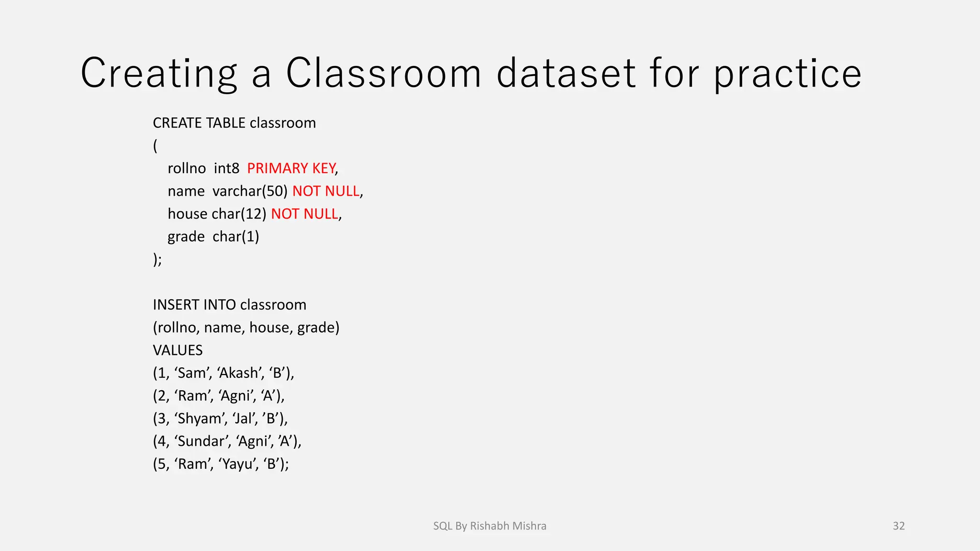This screenshot has height=551, width=980.
Task: Click the row containing 'Sam' and 'Akash'
Action: coord(223,373)
